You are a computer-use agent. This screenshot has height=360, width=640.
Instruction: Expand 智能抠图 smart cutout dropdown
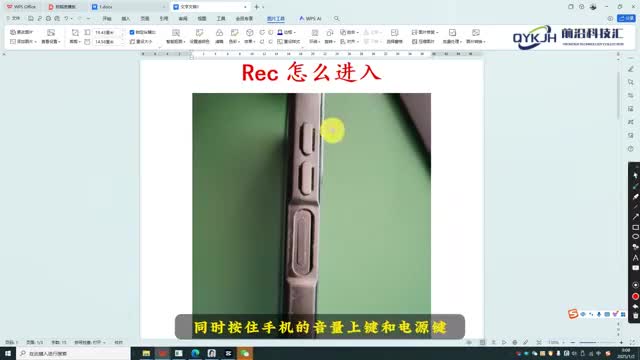176,42
